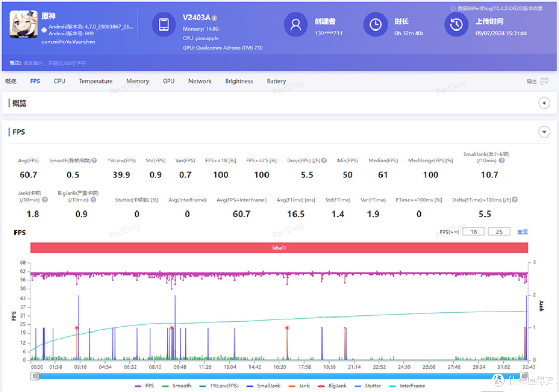This screenshot has height=392, width=559.
Task: Expand the 概览 section
Action: click(x=544, y=103)
